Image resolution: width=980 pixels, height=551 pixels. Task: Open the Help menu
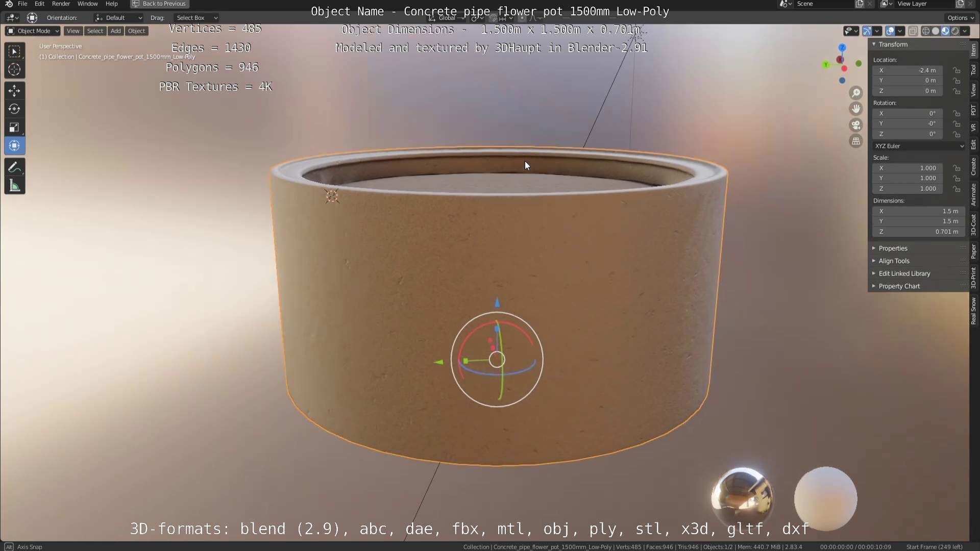tap(111, 4)
